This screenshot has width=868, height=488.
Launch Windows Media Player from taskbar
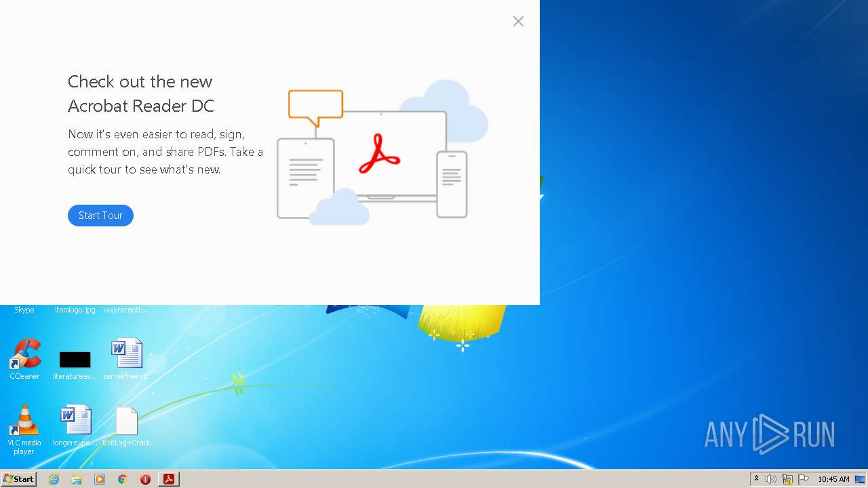(x=100, y=479)
